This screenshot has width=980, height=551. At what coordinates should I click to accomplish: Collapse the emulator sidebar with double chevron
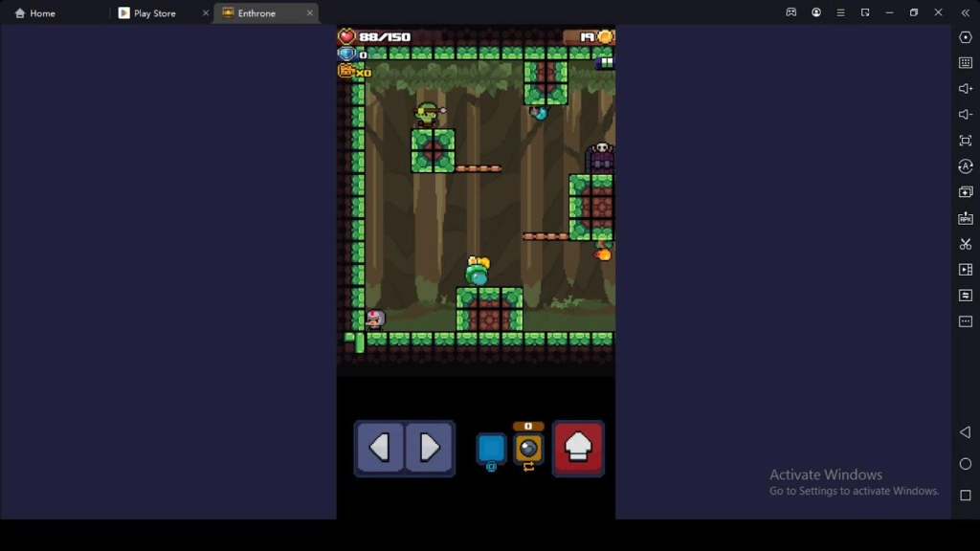[966, 12]
